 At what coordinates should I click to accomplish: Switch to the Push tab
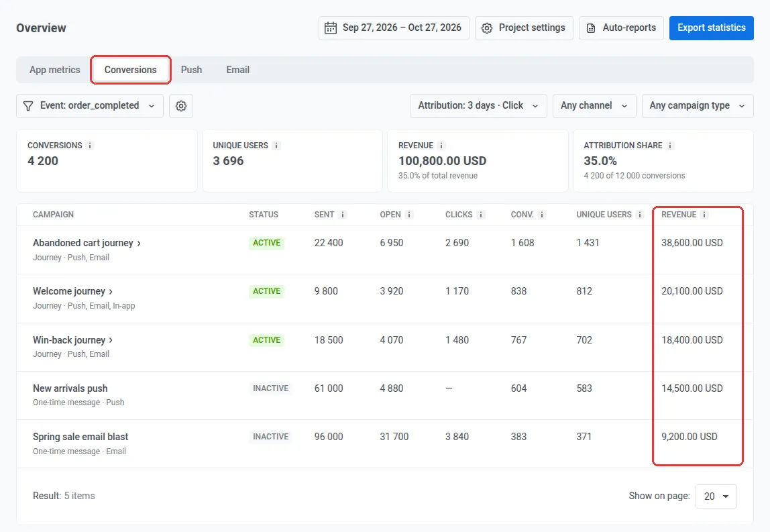point(192,70)
